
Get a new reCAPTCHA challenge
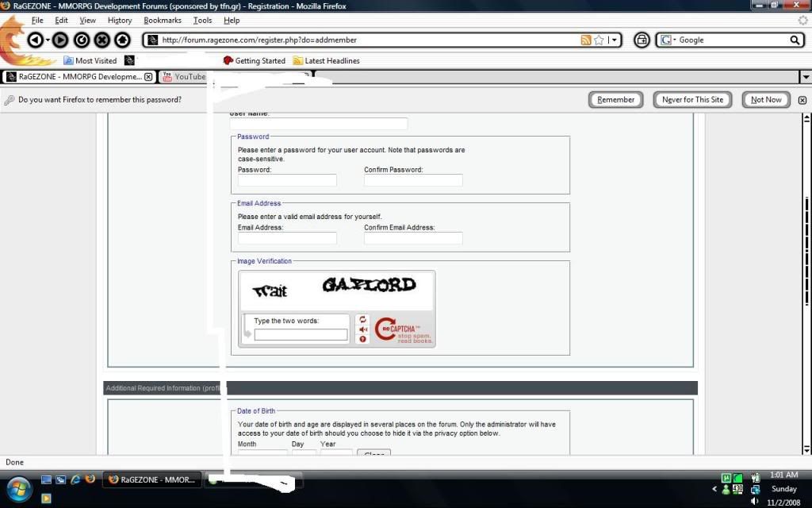[363, 319]
